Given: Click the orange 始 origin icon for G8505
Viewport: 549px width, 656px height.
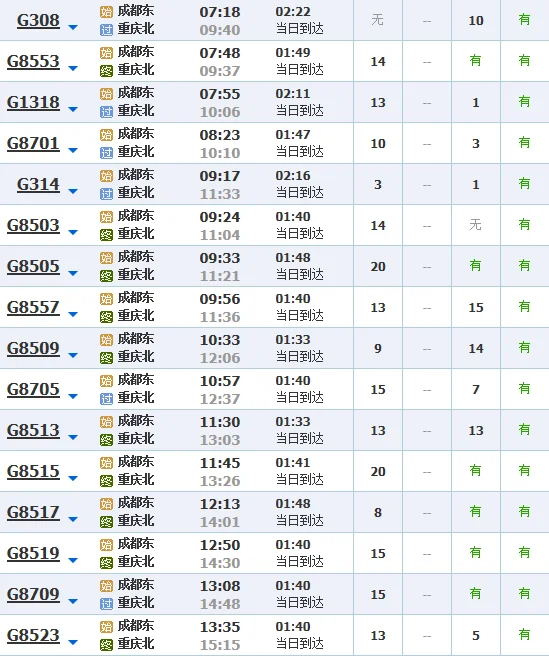Looking at the screenshot, I should (x=106, y=258).
